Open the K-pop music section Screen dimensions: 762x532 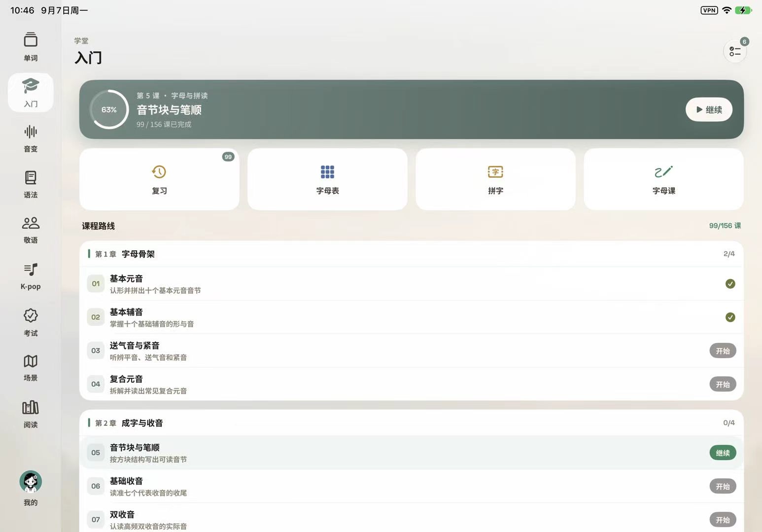point(31,276)
